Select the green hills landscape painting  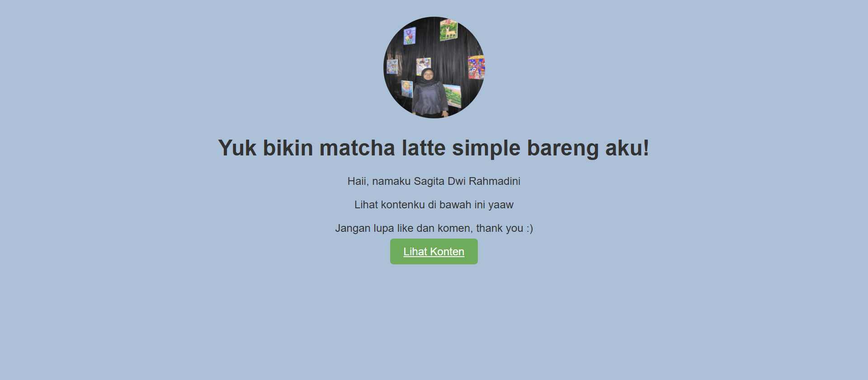(452, 96)
